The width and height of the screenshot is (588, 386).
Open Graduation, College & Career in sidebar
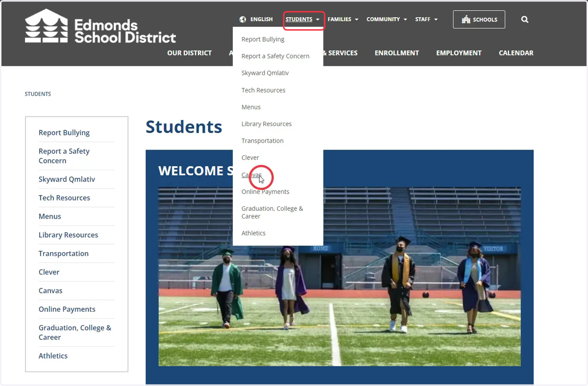click(75, 333)
